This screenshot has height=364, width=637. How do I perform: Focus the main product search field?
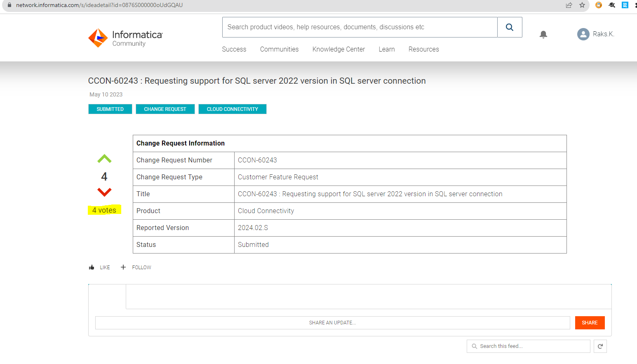click(x=360, y=27)
